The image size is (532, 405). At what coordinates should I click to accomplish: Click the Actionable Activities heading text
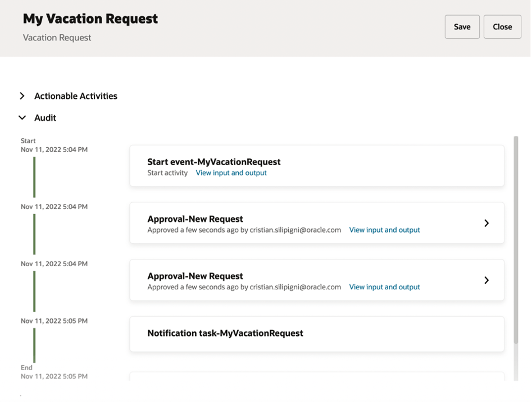pos(76,96)
